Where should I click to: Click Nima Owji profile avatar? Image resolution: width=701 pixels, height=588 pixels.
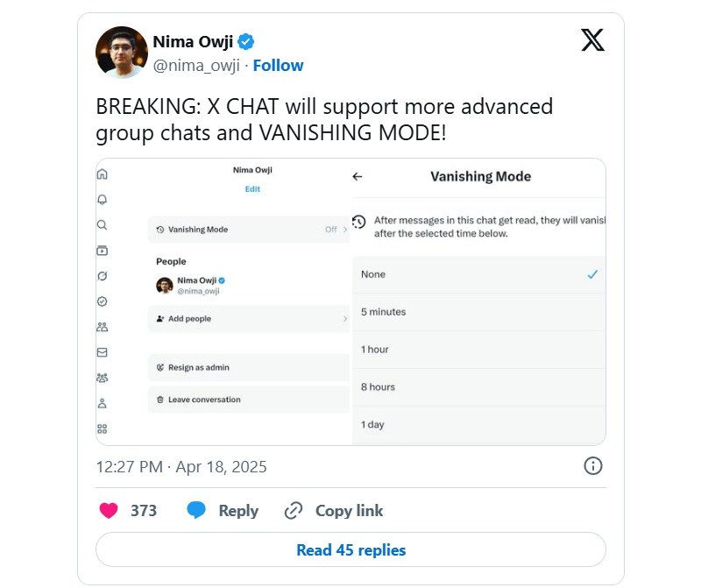pos(122,53)
